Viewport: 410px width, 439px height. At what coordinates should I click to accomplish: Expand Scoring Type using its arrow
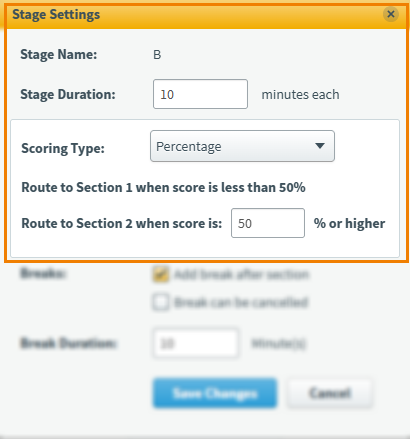tap(320, 146)
